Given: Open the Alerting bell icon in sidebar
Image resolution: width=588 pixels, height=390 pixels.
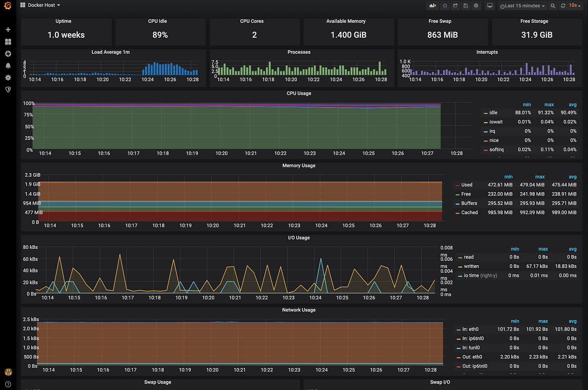Looking at the screenshot, I should click(8, 66).
